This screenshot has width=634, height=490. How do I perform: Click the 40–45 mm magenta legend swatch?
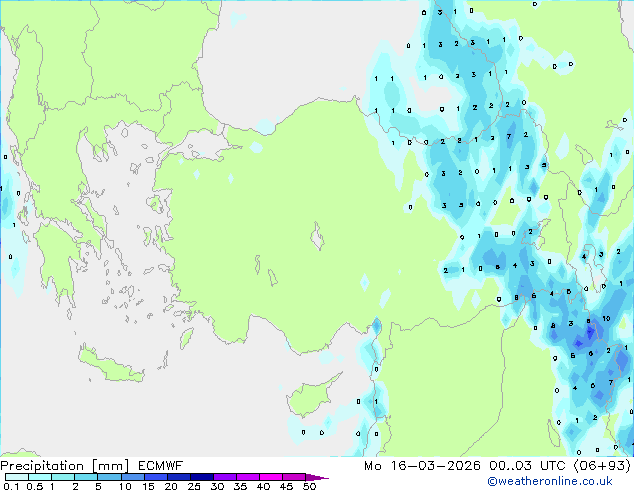click(x=271, y=477)
